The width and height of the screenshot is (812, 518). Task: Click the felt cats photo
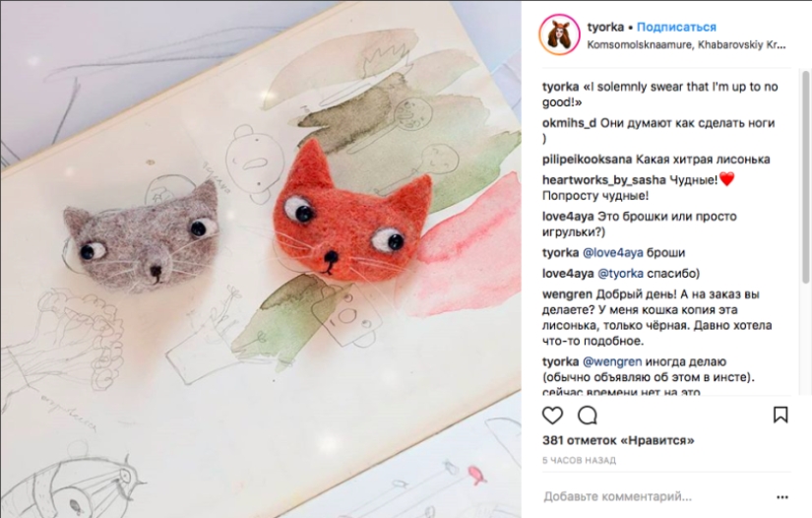click(261, 259)
